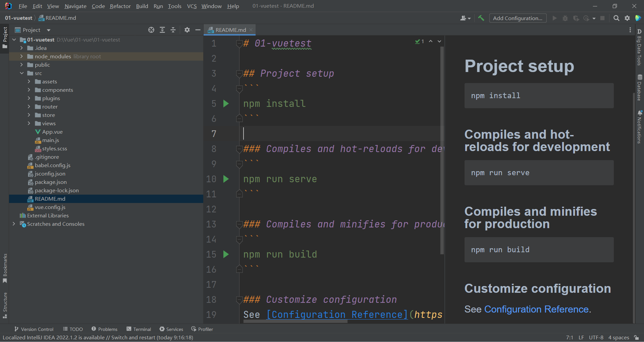Go to next highlighted problem arrow
The image size is (644, 342).
tap(439, 41)
